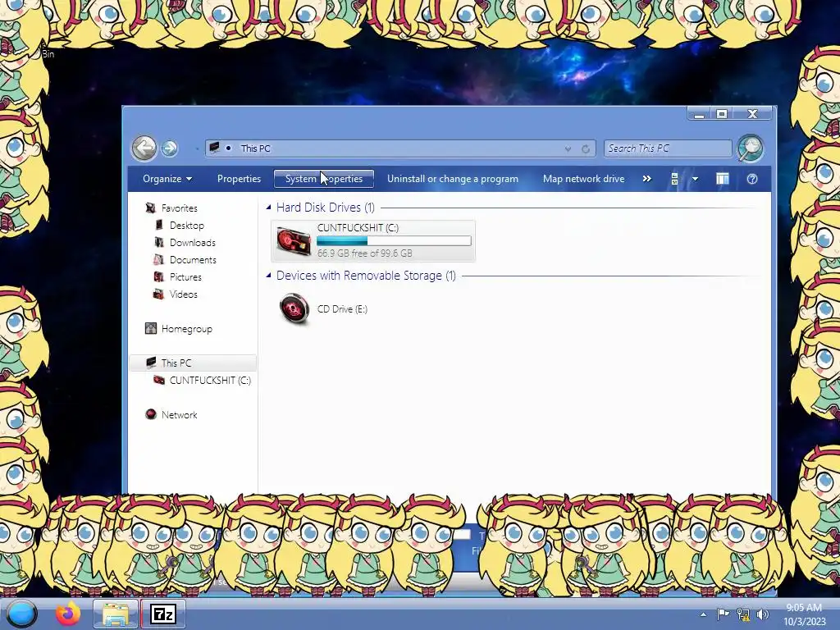840x630 pixels.
Task: Open the Organize menu
Action: [167, 179]
